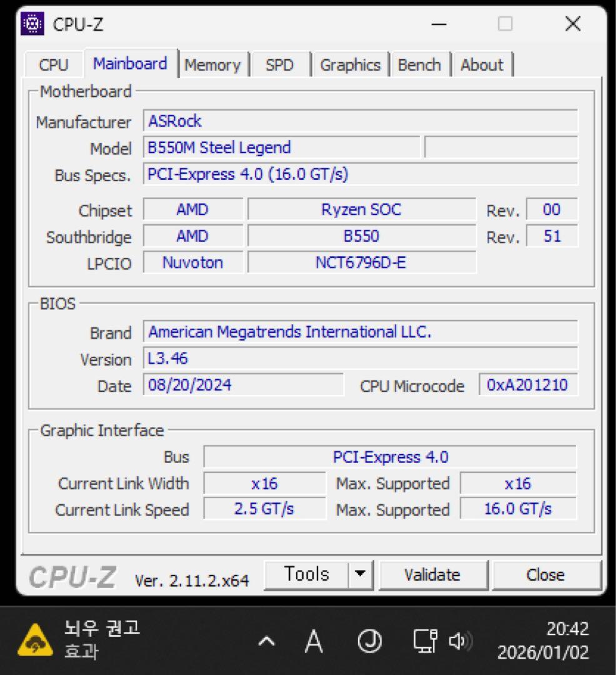This screenshot has height=675, width=616.
Task: Open the Tools dropdown arrow
Action: 360,573
